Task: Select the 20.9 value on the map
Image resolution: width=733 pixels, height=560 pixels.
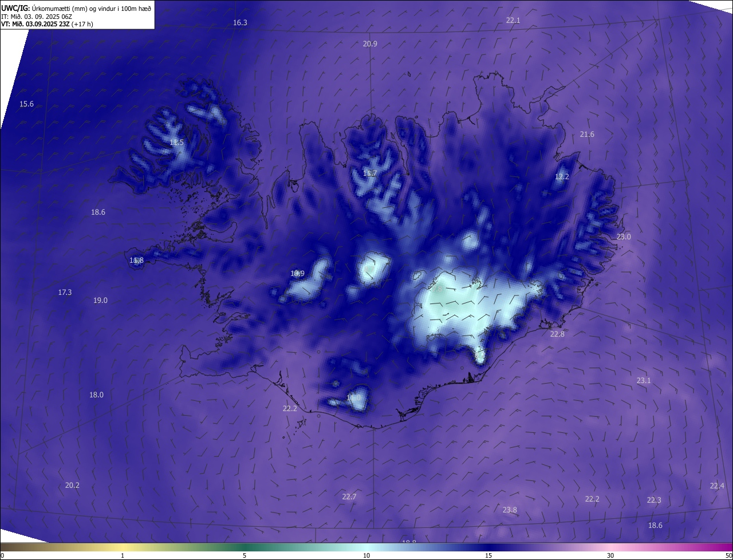Action: click(370, 44)
